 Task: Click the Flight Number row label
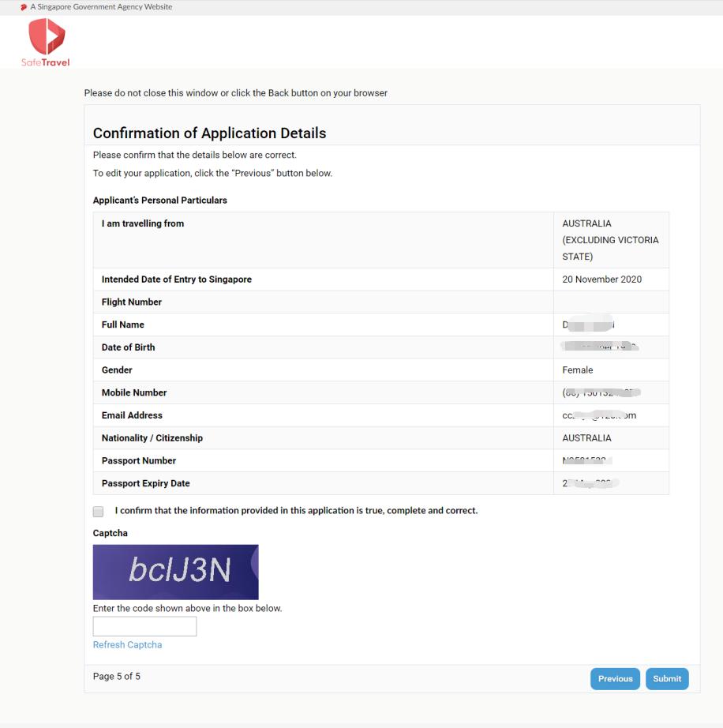click(132, 302)
